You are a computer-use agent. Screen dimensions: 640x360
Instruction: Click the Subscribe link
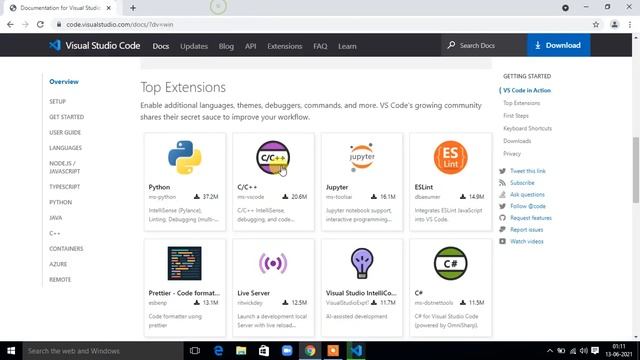tap(522, 183)
